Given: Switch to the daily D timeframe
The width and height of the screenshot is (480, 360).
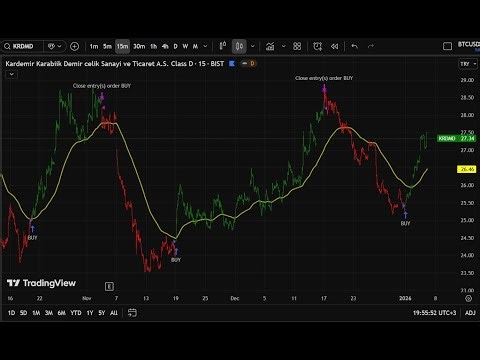Looking at the screenshot, I should (x=176, y=46).
